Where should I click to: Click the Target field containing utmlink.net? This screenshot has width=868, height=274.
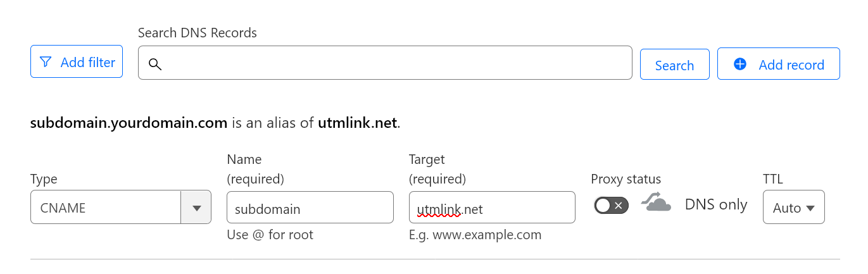click(492, 208)
